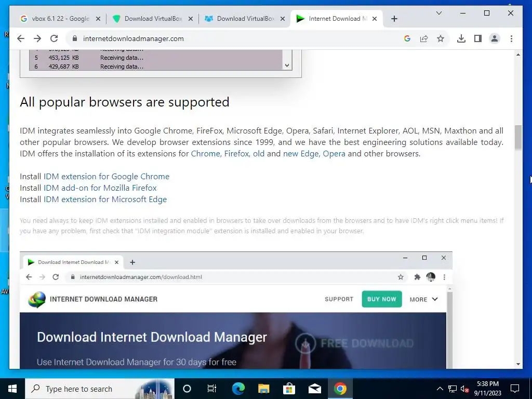532x399 pixels.
Task: Close the green shield Download VirtualBox tab
Action: (x=190, y=19)
